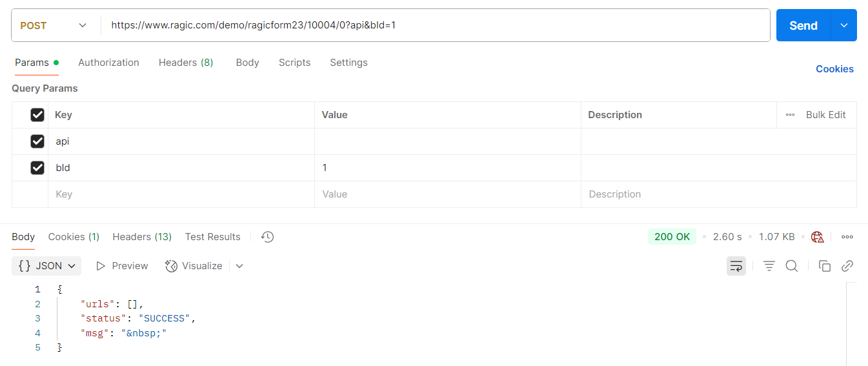Viewport: 868px width, 366px height.
Task: Click the 1.07 KB response size
Action: click(777, 237)
